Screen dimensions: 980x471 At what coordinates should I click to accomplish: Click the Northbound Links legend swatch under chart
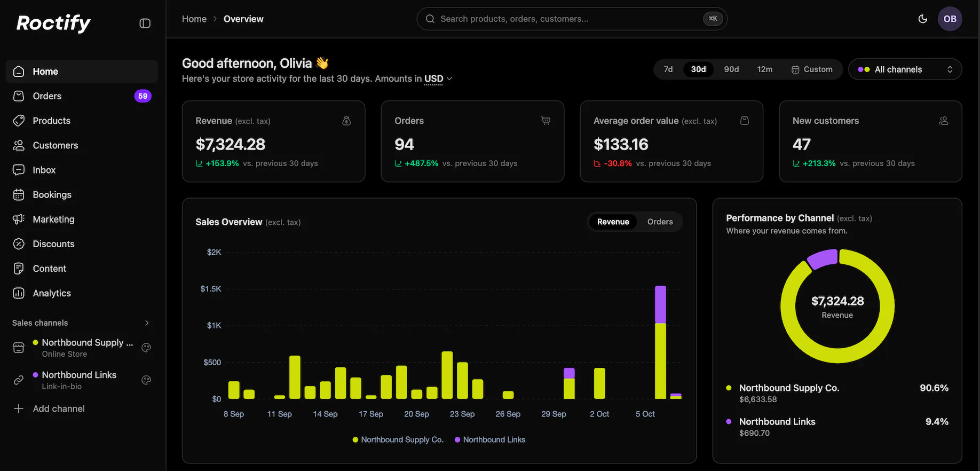[457, 440]
